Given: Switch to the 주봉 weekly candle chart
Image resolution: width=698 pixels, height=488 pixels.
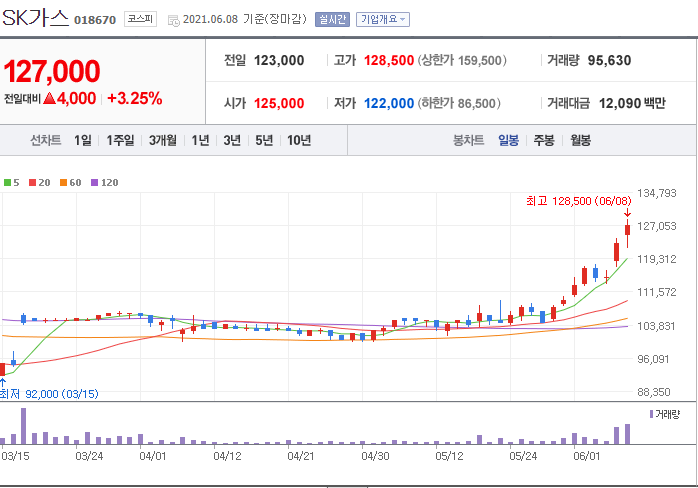Looking at the screenshot, I should coord(544,141).
